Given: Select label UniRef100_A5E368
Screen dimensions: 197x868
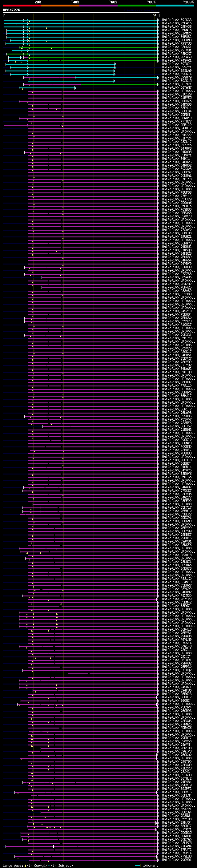Looking at the screenshot, I should (177, 213).
